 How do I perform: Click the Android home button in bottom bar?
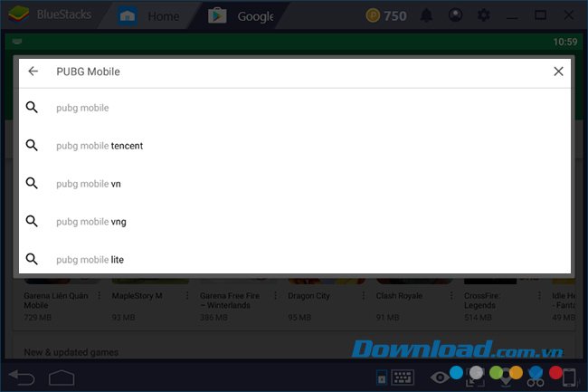[62, 378]
